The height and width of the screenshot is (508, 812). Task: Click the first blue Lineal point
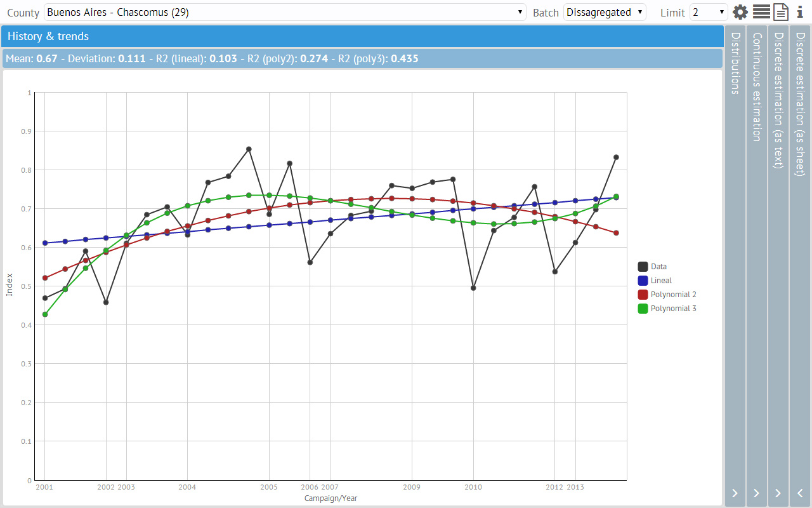click(45, 243)
